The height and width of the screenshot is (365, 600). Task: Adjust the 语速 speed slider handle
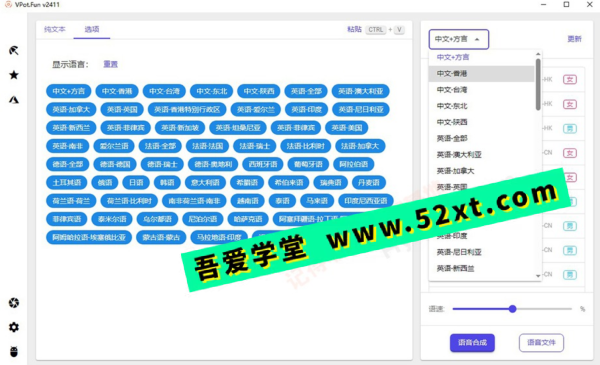[x=512, y=309]
